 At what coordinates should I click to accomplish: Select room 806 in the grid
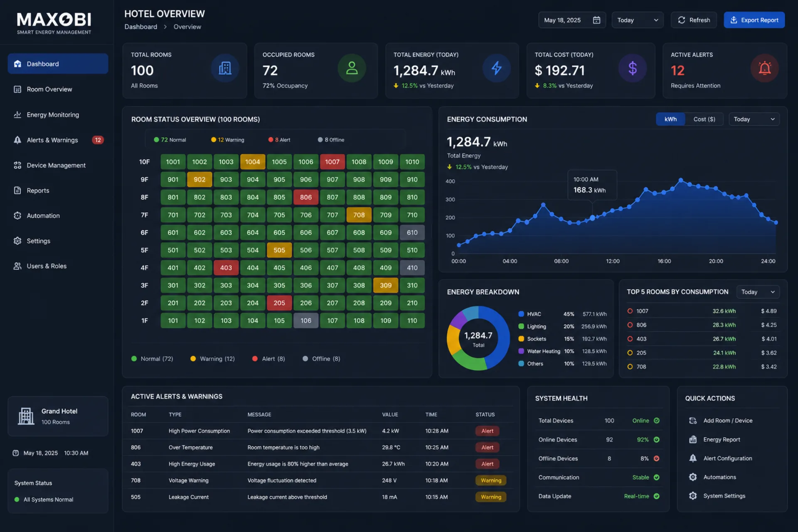[305, 197]
